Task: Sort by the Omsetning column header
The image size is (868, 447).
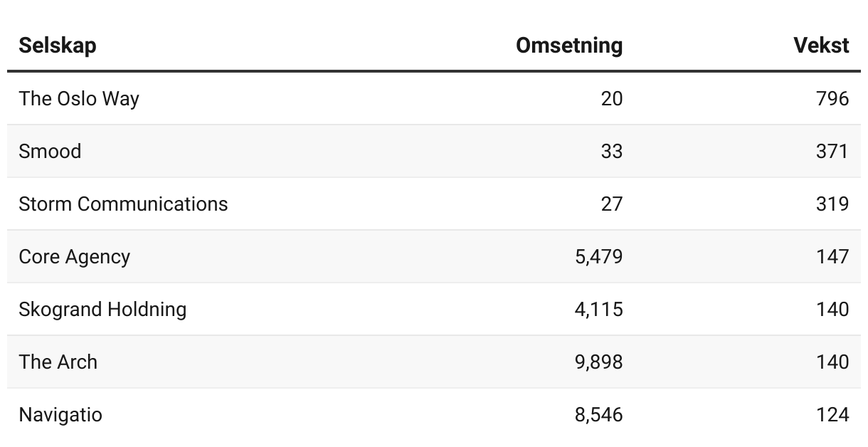Action: click(x=569, y=46)
